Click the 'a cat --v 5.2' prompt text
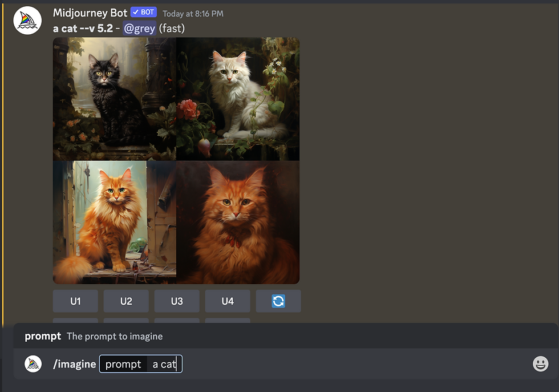Viewport: 559px width, 392px height. tap(83, 28)
